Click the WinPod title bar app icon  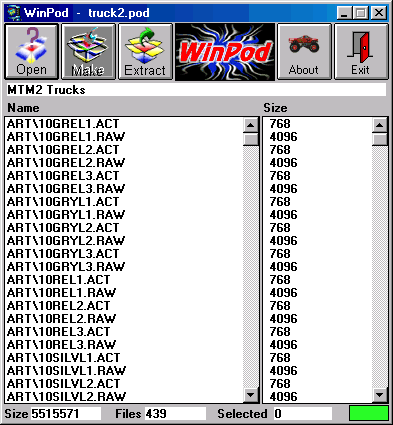click(x=14, y=13)
